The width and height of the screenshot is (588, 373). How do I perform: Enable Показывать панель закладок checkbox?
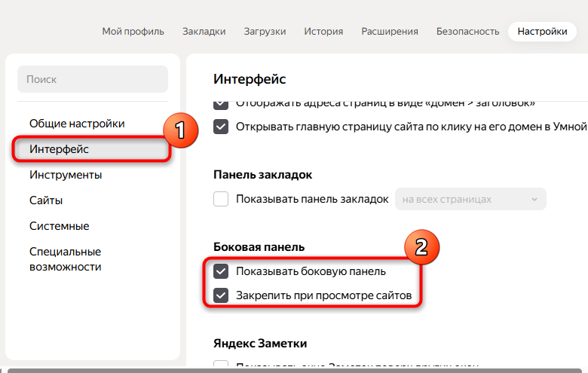point(221,199)
